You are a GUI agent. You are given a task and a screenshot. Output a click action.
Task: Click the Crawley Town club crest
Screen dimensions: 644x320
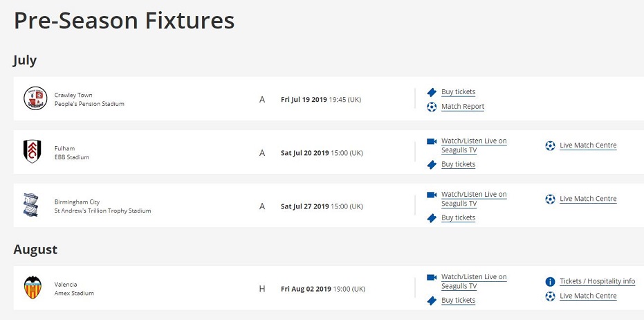click(x=35, y=98)
